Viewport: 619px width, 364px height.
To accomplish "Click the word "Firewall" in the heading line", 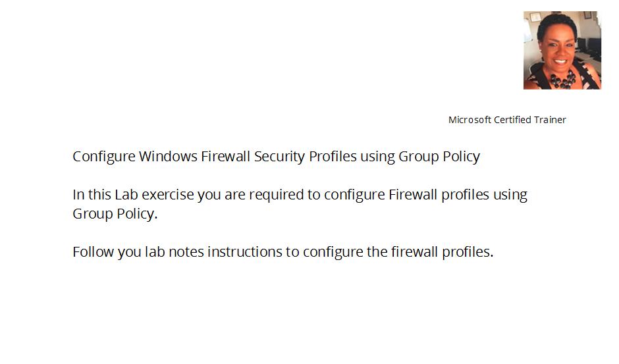I will 225,157.
